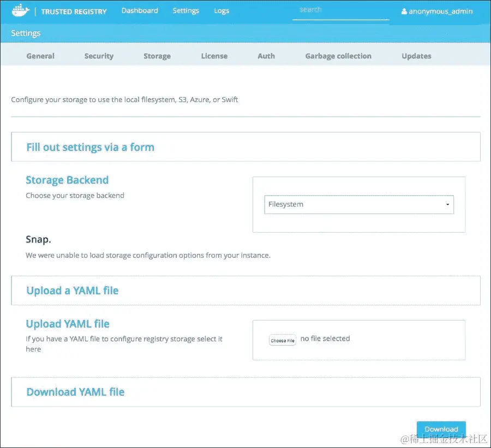The height and width of the screenshot is (448, 491).
Task: Switch to the License tab
Action: tap(214, 56)
